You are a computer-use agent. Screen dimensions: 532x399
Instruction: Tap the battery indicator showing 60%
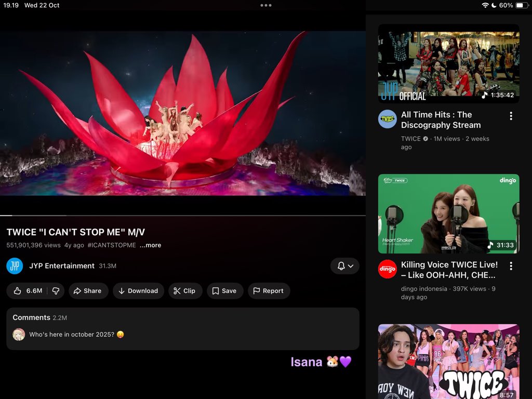pos(521,5)
